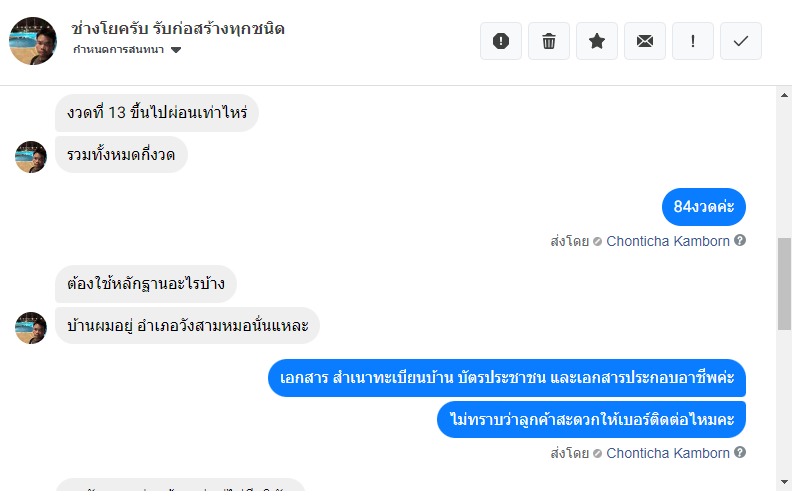Mark conversation as spam with octagon icon
The height and width of the screenshot is (501, 792).
tap(501, 41)
